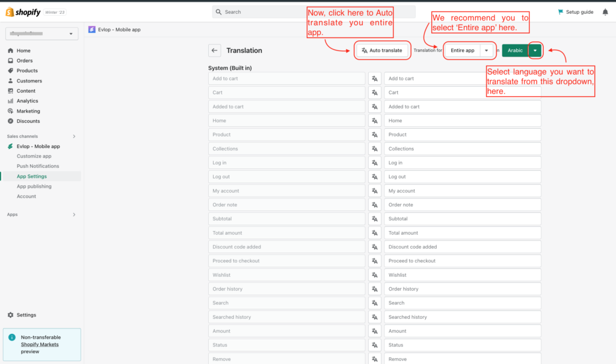616x364 pixels.
Task: Click the Customers person icon
Action: pos(11,81)
